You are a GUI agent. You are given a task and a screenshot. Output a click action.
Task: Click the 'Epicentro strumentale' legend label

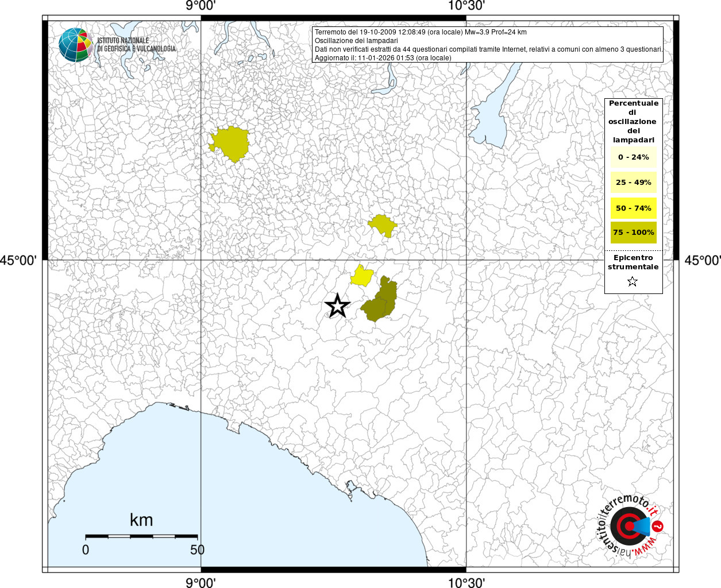633,262
